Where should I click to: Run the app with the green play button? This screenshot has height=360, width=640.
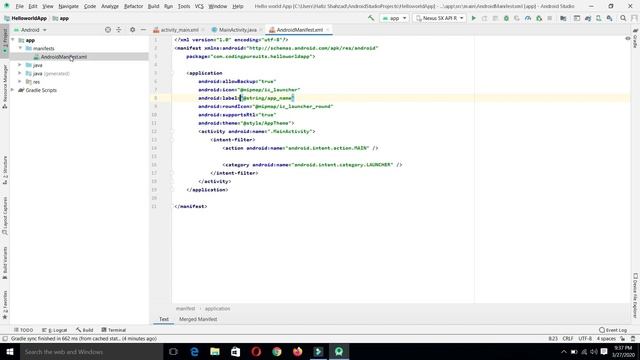[473, 18]
